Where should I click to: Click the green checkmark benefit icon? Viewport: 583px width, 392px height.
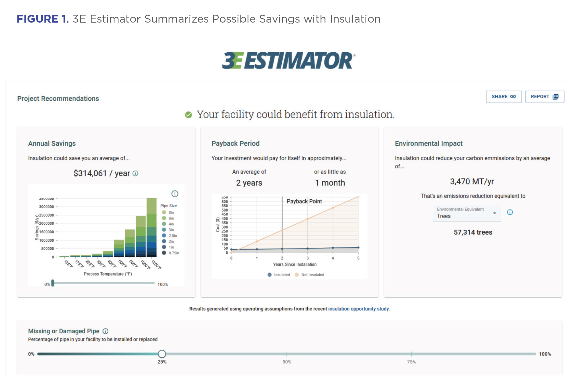click(188, 115)
